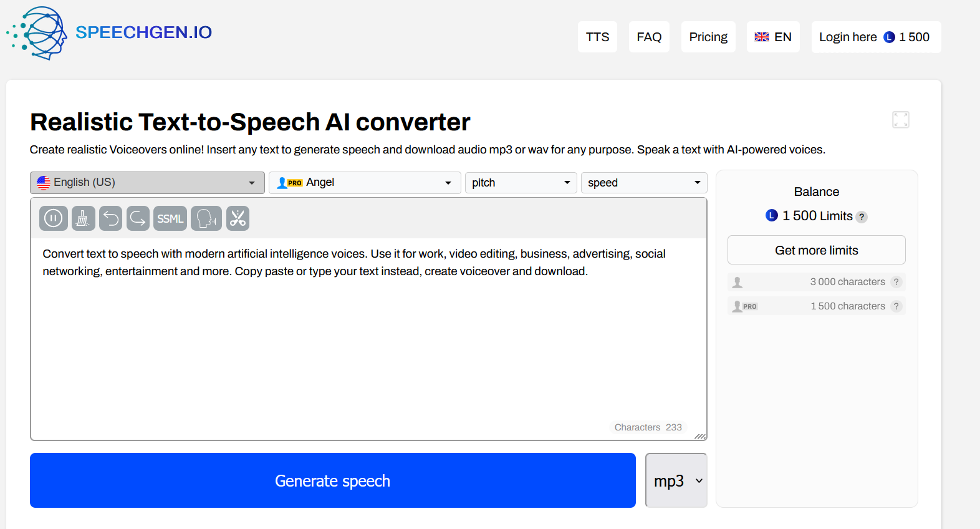The height and width of the screenshot is (529, 980).
Task: Open the Angel voice dropdown
Action: pyautogui.click(x=365, y=183)
